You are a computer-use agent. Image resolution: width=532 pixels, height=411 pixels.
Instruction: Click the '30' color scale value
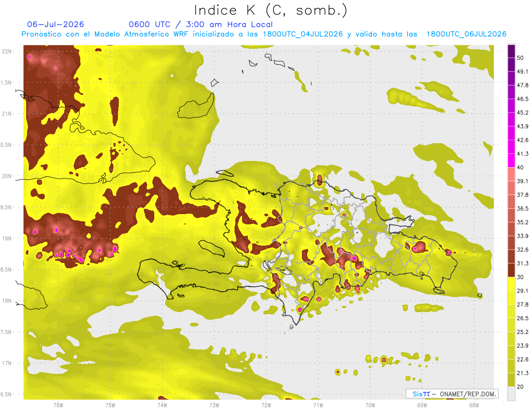(520, 277)
